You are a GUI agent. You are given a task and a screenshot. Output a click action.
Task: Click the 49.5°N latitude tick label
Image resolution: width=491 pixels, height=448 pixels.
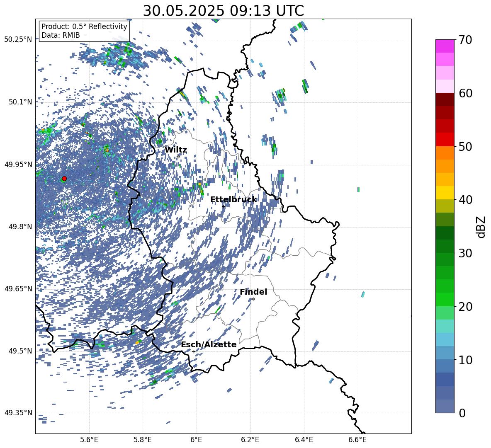coord(20,351)
